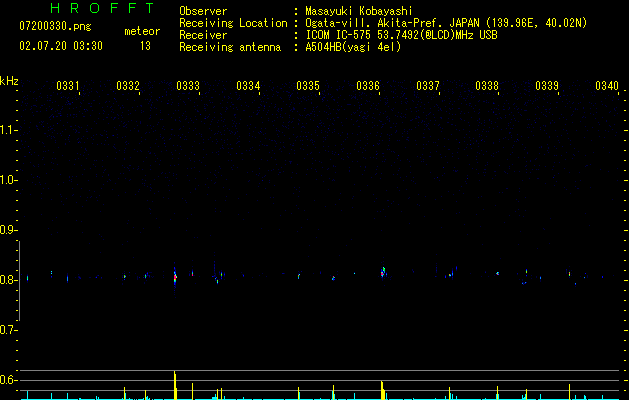Click the Receiving antenna label
This screenshot has width=629, height=400.
point(230,47)
